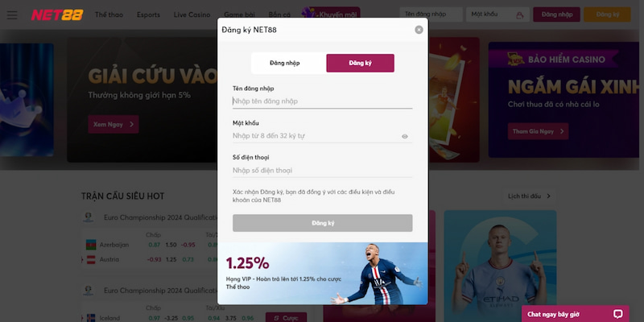The height and width of the screenshot is (322, 644).
Task: Click the password lock icon in header
Action: [519, 14]
